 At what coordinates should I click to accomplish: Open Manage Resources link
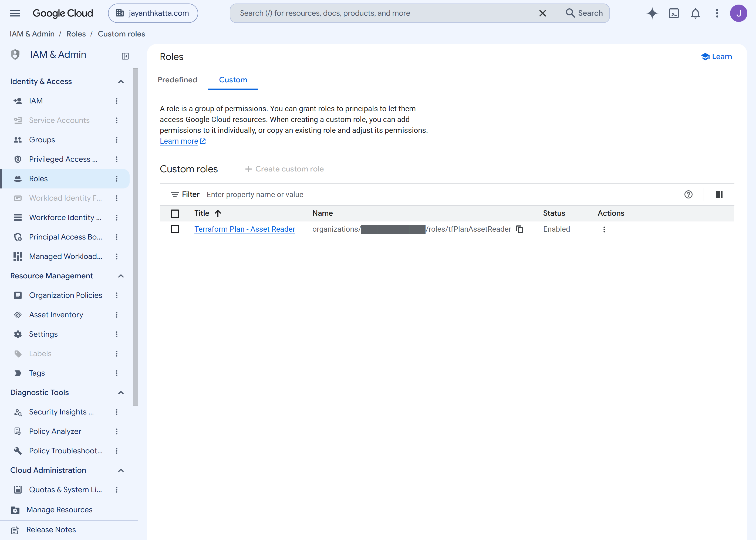click(59, 510)
